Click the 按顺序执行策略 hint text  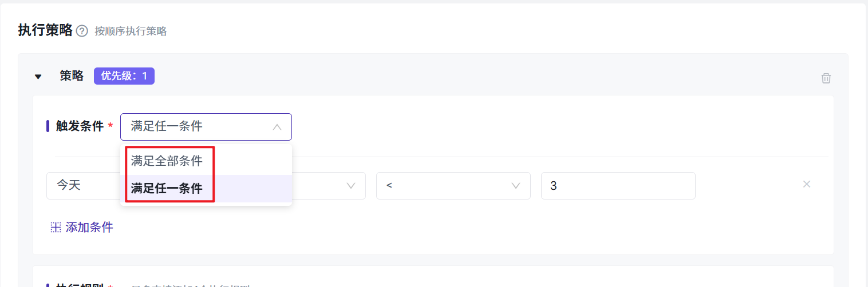tap(131, 31)
